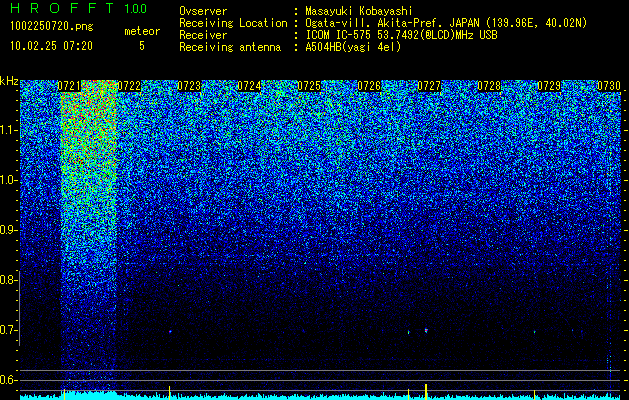Image resolution: width=629 pixels, height=400 pixels.
Task: Click the 0730 time marker
Action: tap(609, 86)
